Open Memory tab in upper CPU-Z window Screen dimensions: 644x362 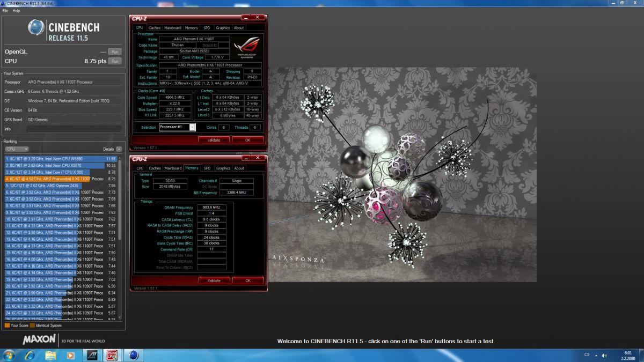(x=192, y=28)
